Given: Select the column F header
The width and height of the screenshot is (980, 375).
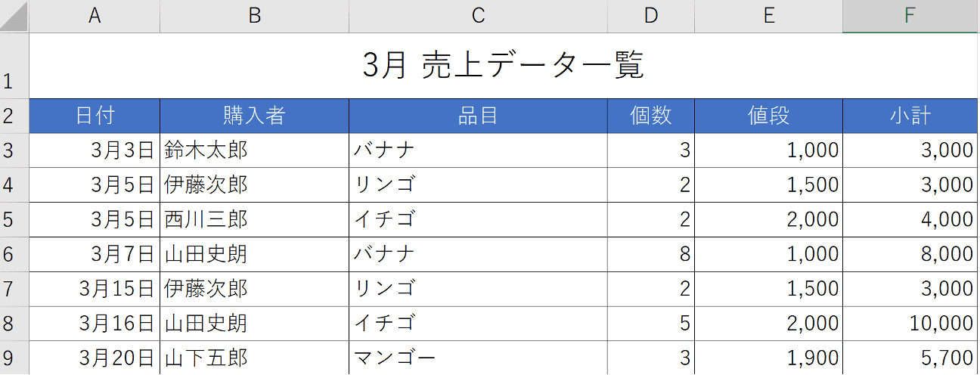Looking at the screenshot, I should pos(910,17).
